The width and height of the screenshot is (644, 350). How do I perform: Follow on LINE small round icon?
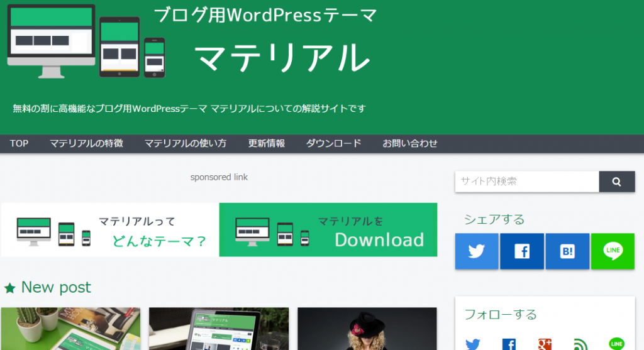coord(616,344)
